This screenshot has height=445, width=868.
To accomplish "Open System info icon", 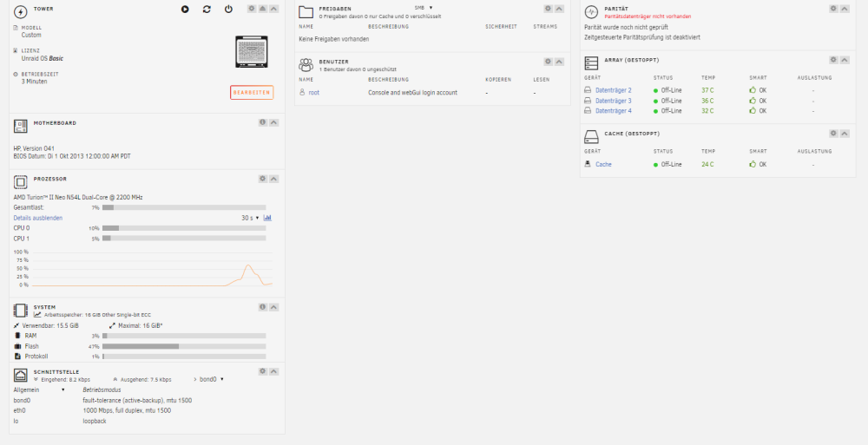I will [263, 306].
